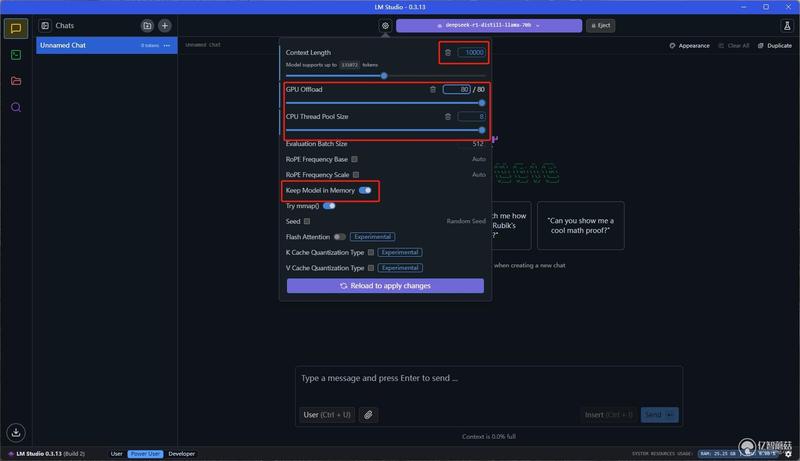Click the "Can you show me a cool math proof?" card
The image size is (800, 461).
coord(581,225)
